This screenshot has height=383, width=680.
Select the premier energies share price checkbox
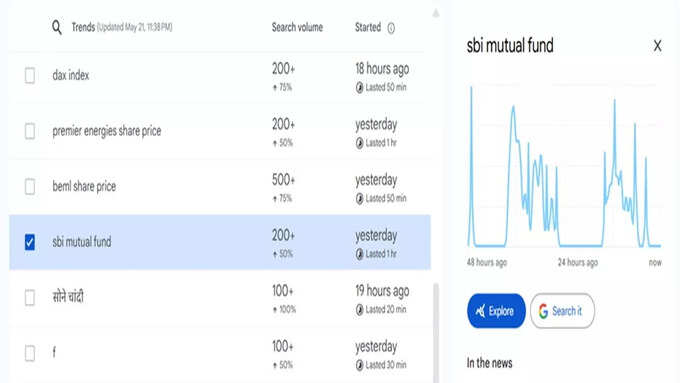(x=30, y=131)
